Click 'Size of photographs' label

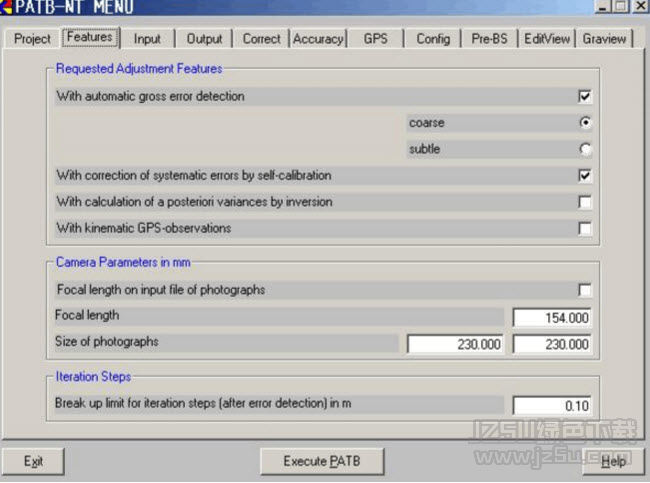click(x=107, y=342)
